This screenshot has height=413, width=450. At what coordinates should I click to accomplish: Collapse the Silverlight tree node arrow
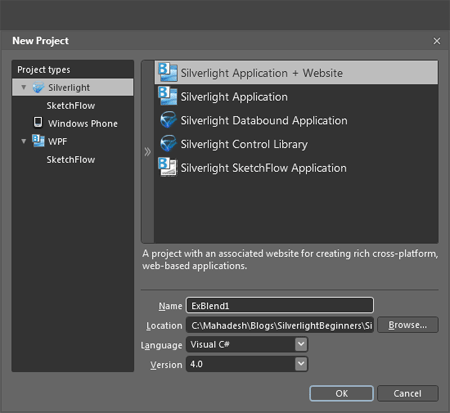tap(24, 87)
